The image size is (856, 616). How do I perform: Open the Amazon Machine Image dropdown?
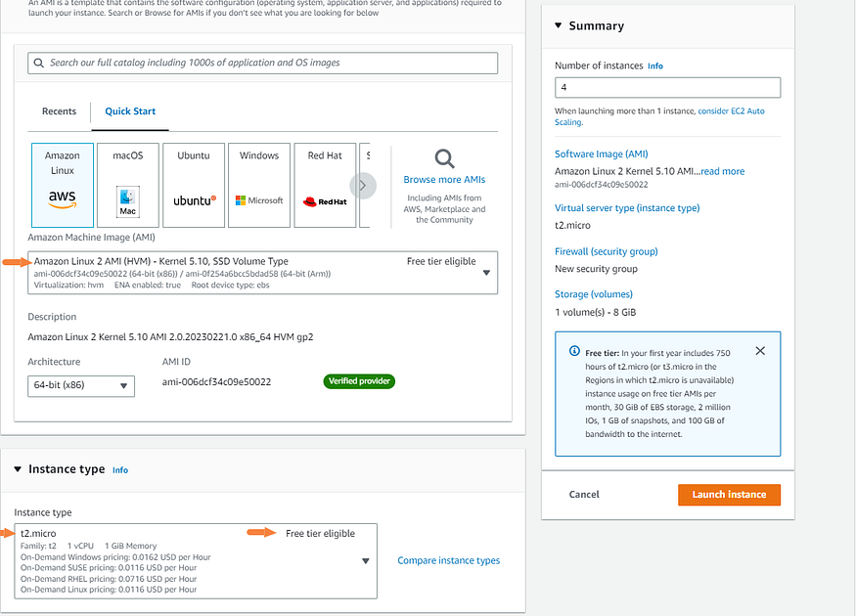262,272
